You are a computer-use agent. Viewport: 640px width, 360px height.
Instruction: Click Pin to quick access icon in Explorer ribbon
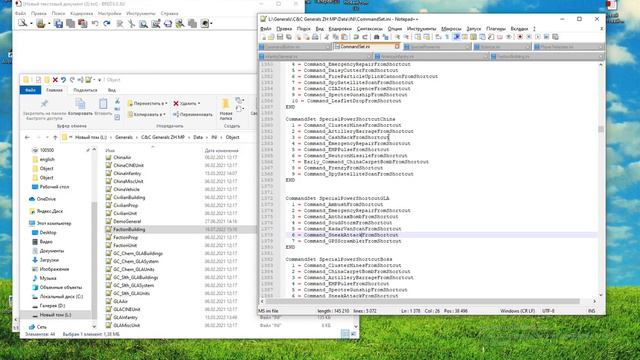coord(44,103)
